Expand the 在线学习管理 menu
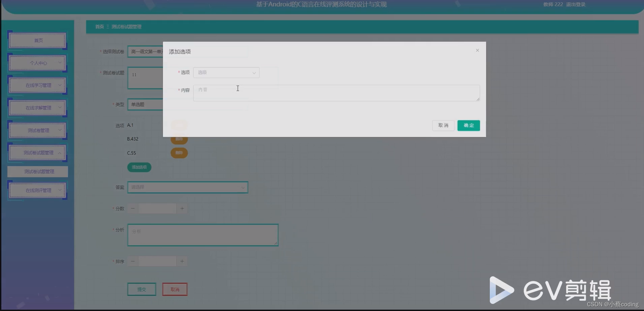 [x=37, y=85]
